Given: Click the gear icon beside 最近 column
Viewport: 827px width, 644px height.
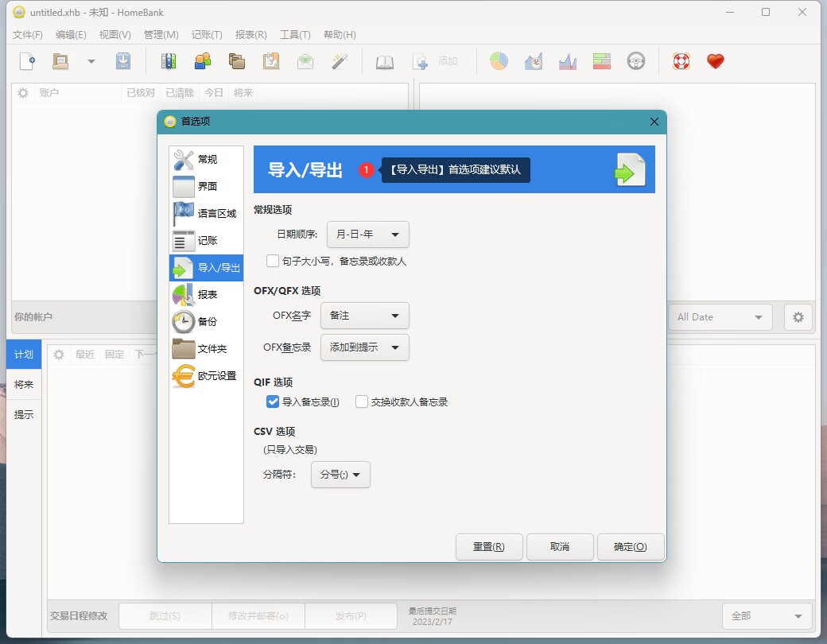Looking at the screenshot, I should 59,355.
